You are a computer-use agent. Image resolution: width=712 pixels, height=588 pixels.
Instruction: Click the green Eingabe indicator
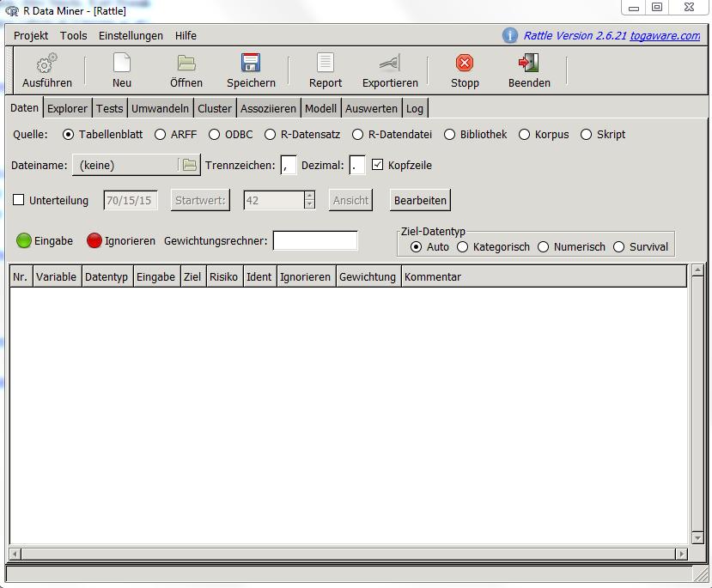click(x=23, y=240)
